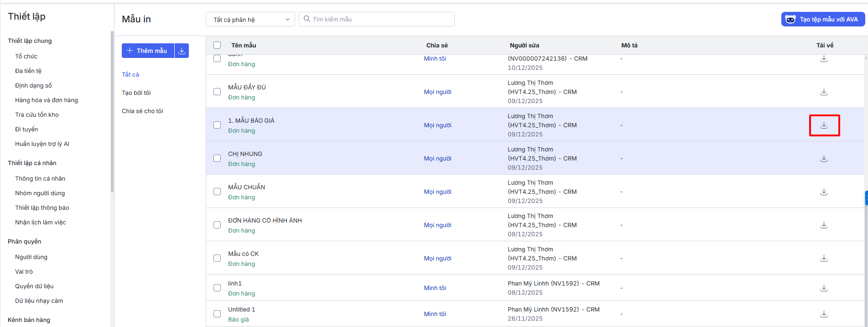
Task: Select the Tạo bởi tôi filter
Action: pos(136,93)
